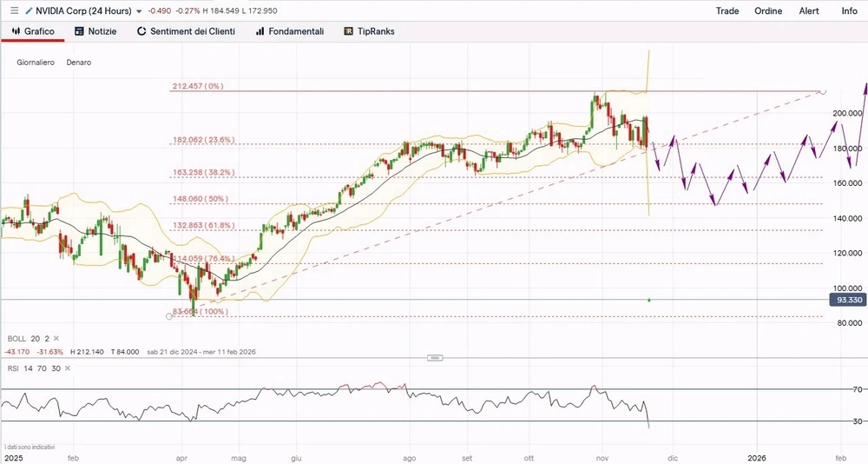
Task: Click the pencil icon beside NVIDIA Corp
Action: point(28,11)
